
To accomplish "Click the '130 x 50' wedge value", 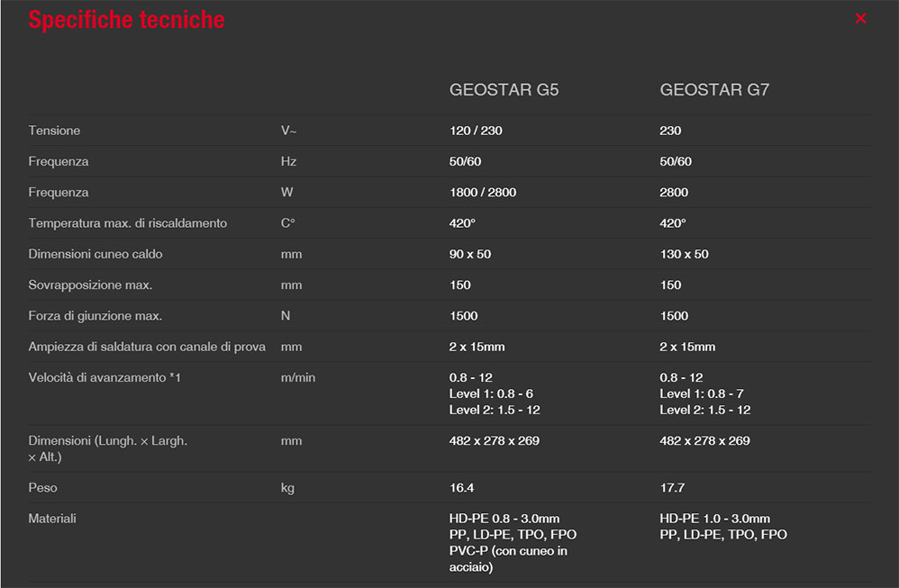I will point(684,255).
